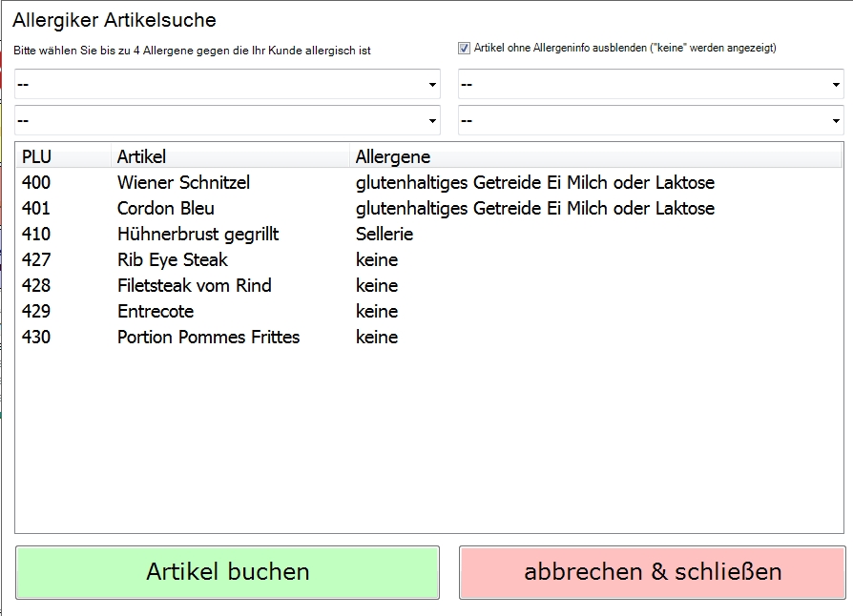
Task: Toggle 'Artikel ohne Allergeninfo ausblenden' checkbox
Action: click(x=464, y=49)
